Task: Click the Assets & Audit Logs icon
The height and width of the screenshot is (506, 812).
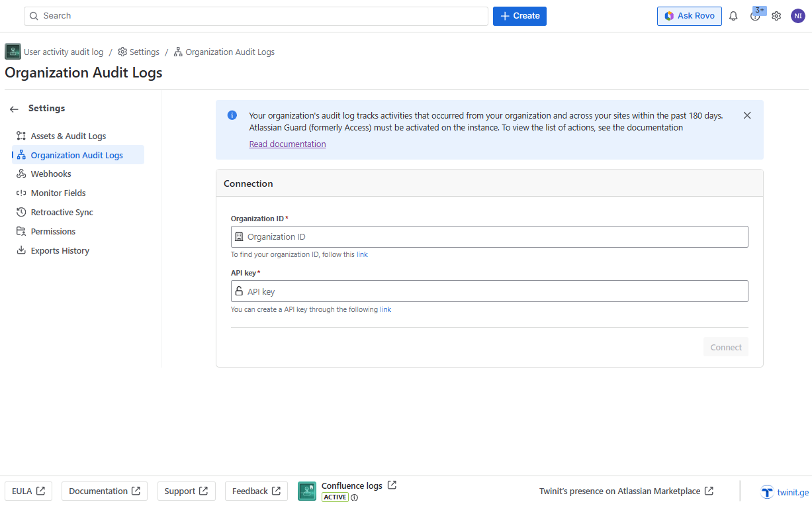Action: (x=21, y=136)
